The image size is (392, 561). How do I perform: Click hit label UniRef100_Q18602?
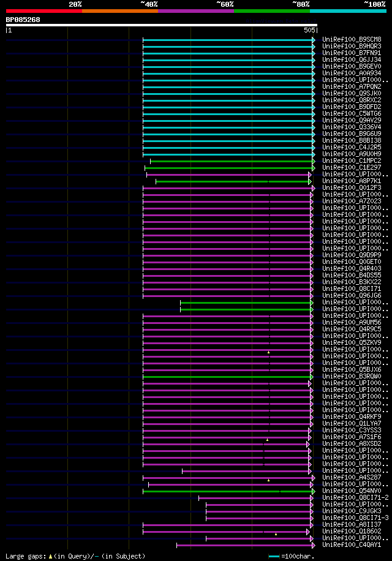(352, 532)
